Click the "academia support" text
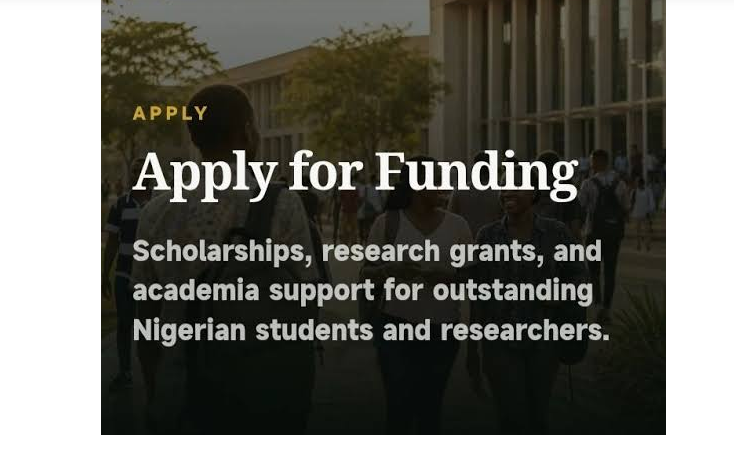734x456 pixels. pos(254,291)
